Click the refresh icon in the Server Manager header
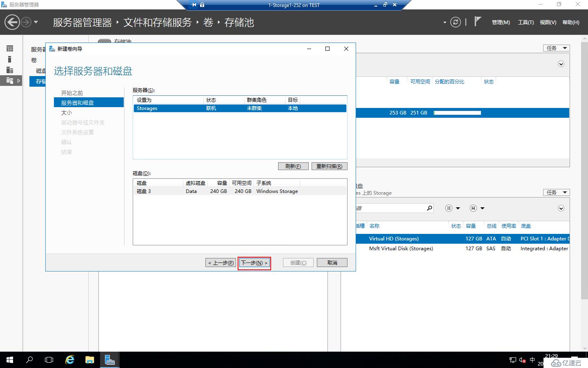This screenshot has width=588, height=368. coord(455,22)
